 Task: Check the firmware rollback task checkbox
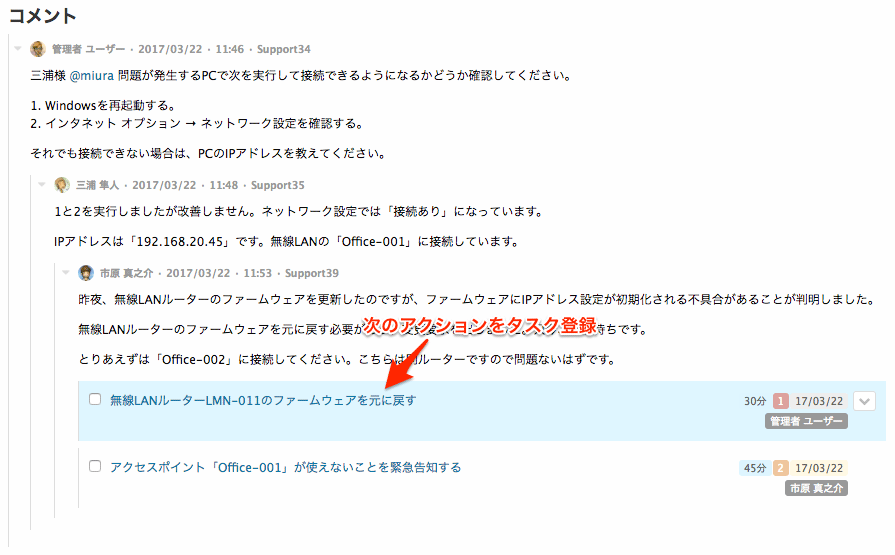point(95,399)
